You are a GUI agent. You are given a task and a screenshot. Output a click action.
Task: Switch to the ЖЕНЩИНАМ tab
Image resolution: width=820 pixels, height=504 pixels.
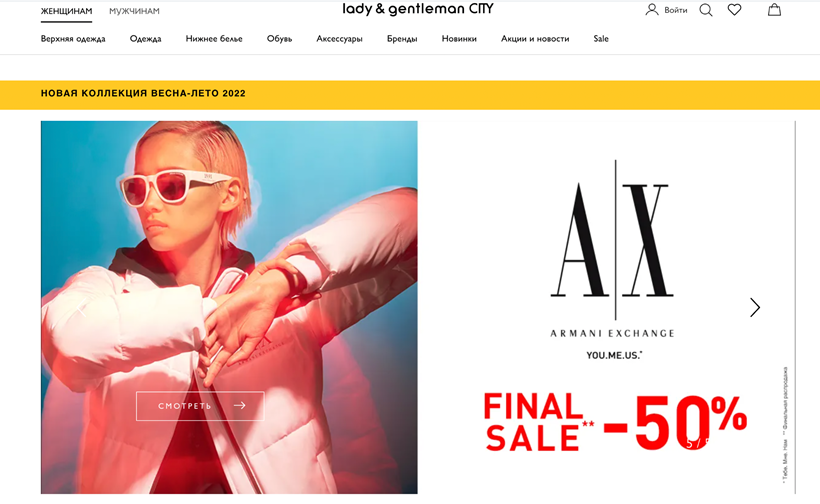pos(66,11)
